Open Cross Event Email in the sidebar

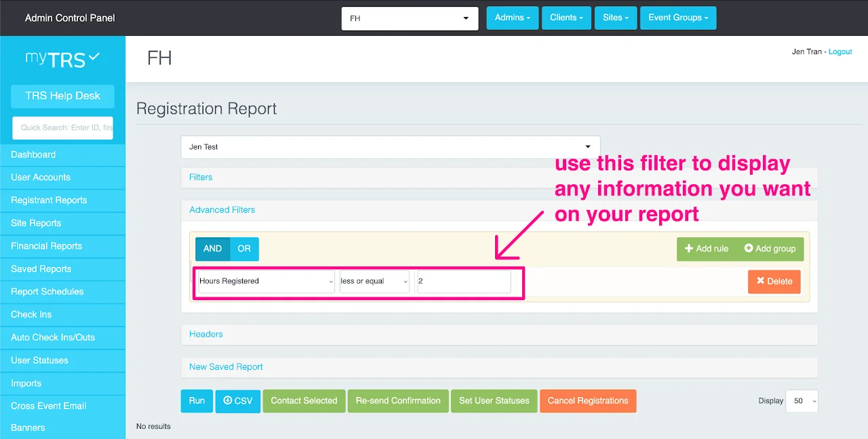pos(62,406)
